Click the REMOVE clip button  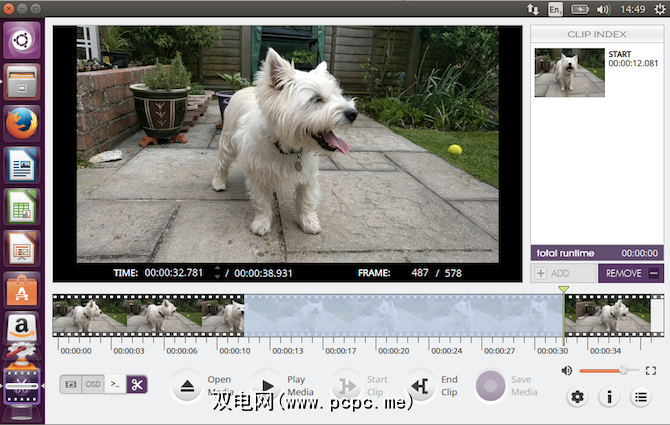631,273
